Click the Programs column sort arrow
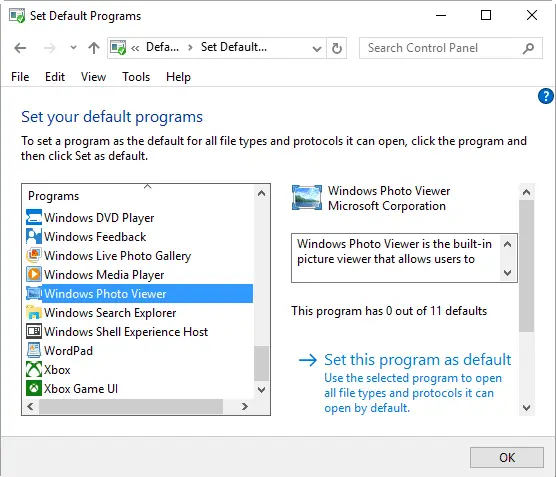 point(148,186)
